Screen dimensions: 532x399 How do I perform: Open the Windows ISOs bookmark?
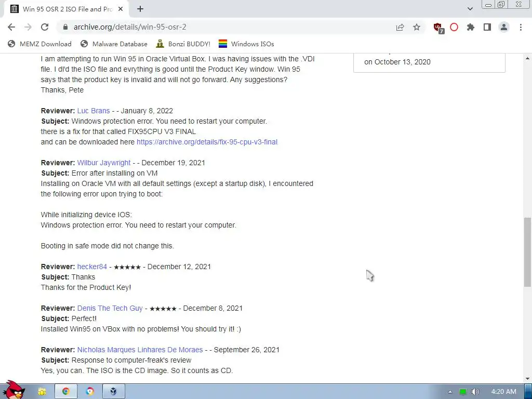(x=246, y=44)
